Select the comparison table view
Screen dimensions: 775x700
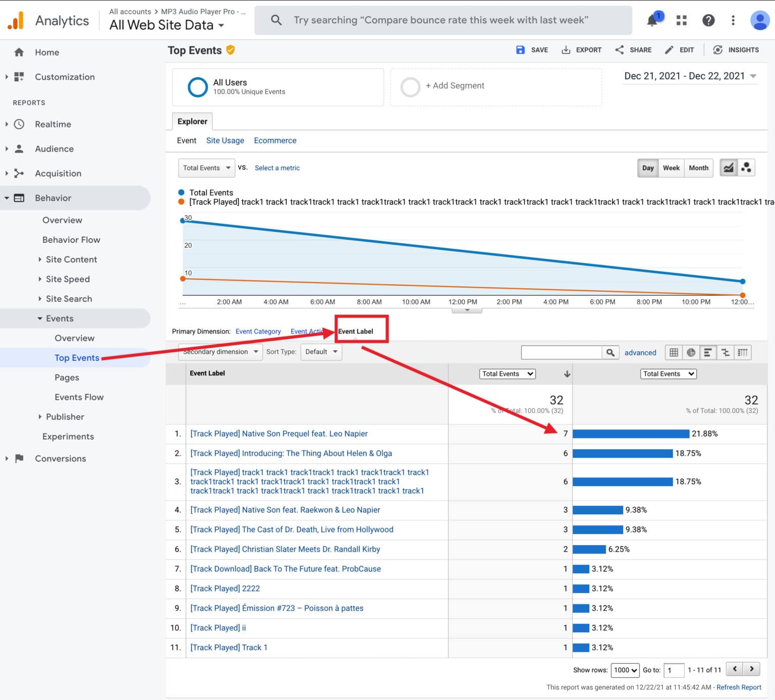pyautogui.click(x=725, y=352)
